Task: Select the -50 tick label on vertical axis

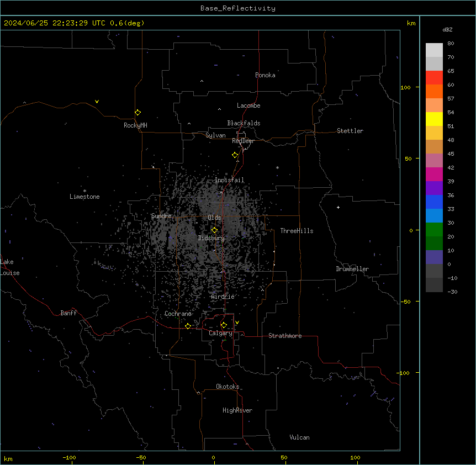Action: pos(405,302)
